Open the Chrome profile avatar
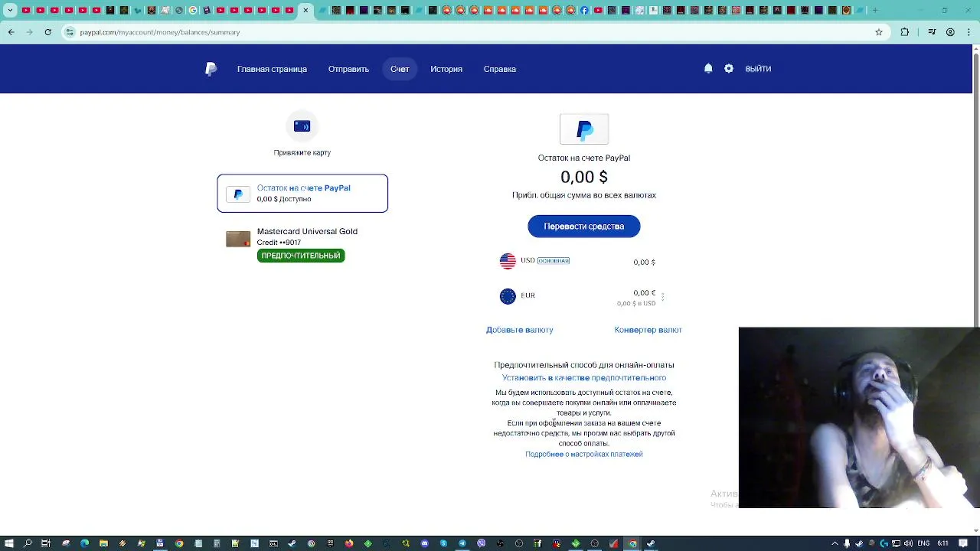980x551 pixels. (950, 32)
